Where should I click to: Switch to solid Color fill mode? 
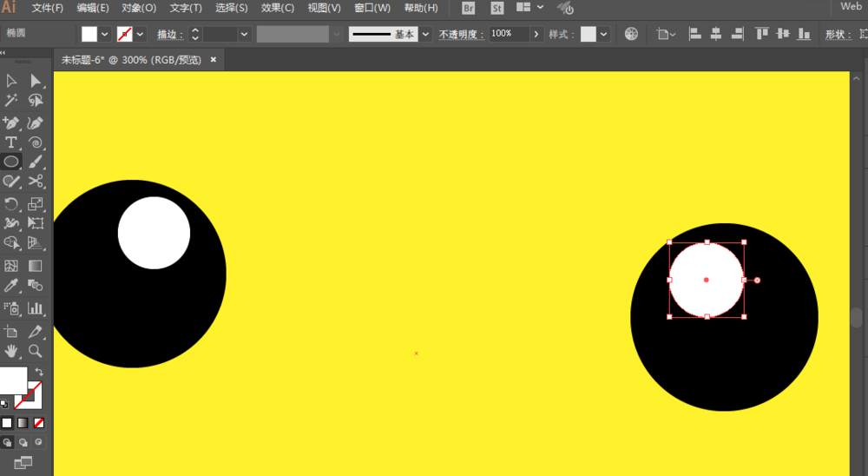point(7,423)
